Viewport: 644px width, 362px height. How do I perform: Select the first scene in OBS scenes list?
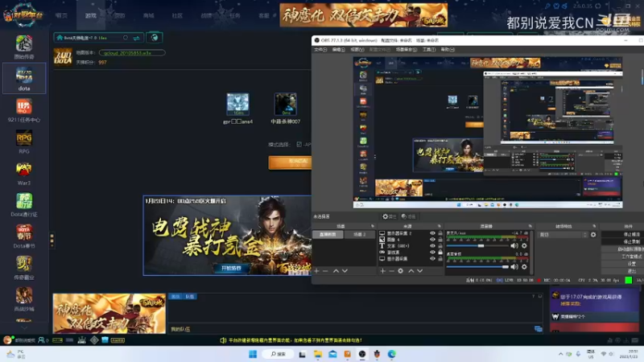click(x=328, y=234)
